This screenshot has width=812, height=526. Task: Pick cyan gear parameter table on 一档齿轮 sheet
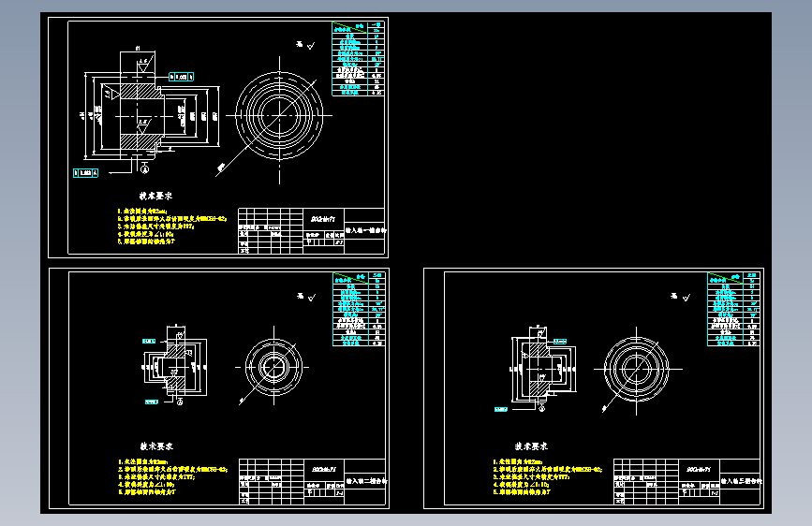[x=358, y=59]
